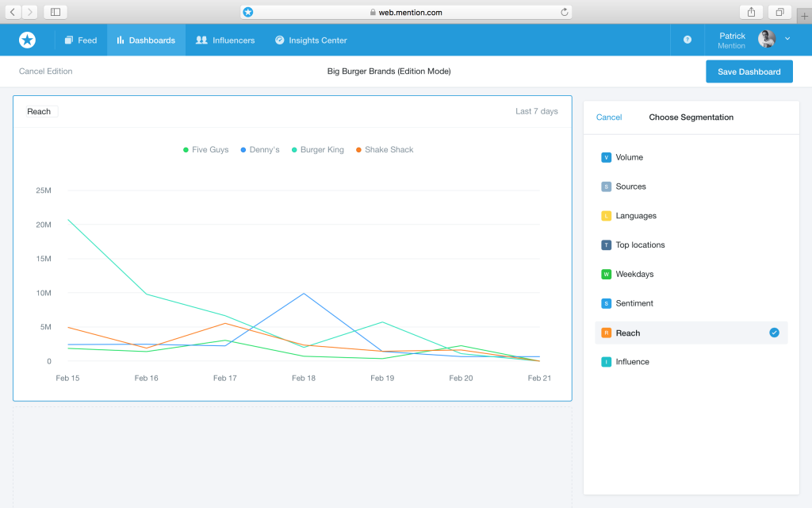Click the Feb 18 x-axis label

tap(304, 378)
